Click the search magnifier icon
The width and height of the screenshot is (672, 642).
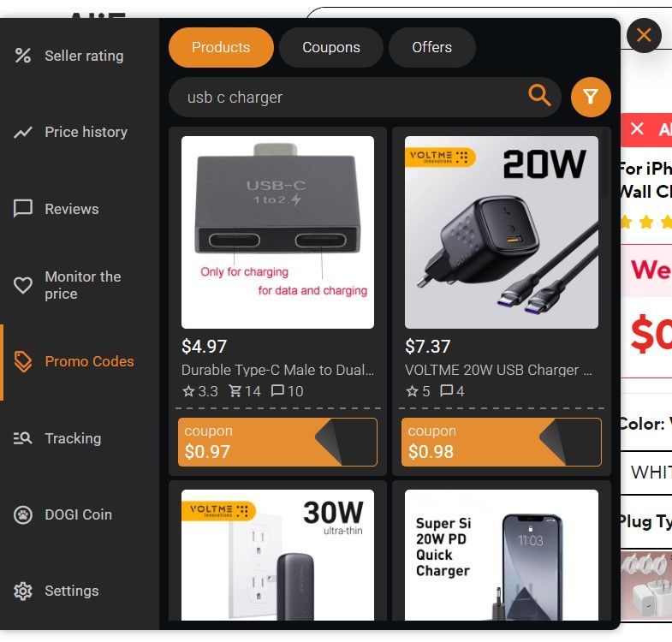point(539,95)
